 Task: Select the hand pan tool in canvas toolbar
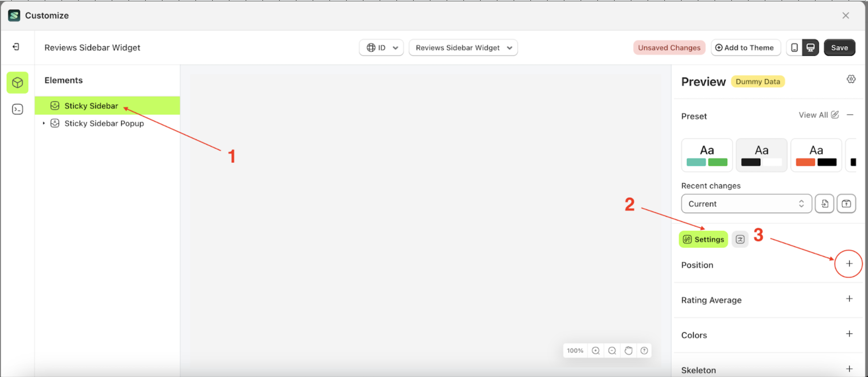[628, 351]
